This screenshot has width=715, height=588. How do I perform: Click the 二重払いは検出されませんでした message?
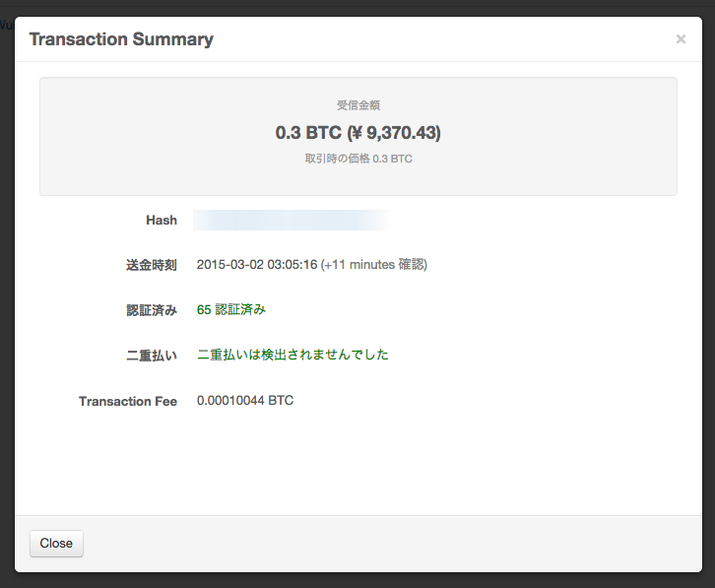[x=292, y=355]
